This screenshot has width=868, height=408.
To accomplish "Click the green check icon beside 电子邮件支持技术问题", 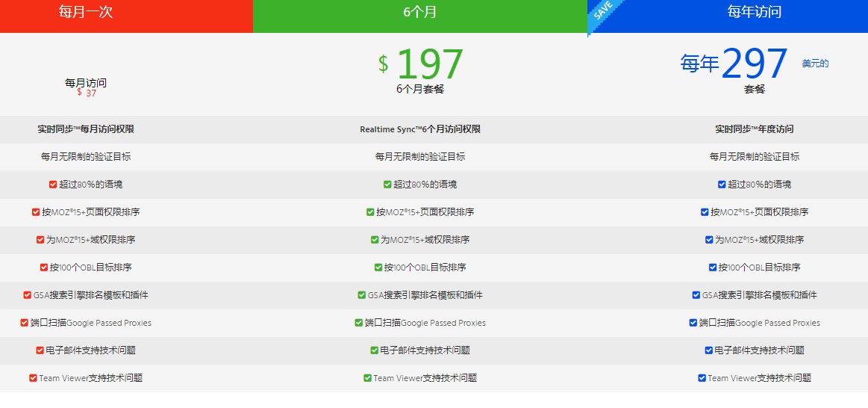I will [374, 350].
